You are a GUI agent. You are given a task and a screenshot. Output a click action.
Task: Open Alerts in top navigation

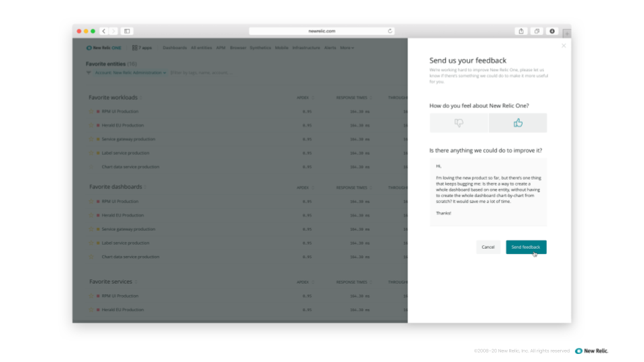click(x=330, y=48)
